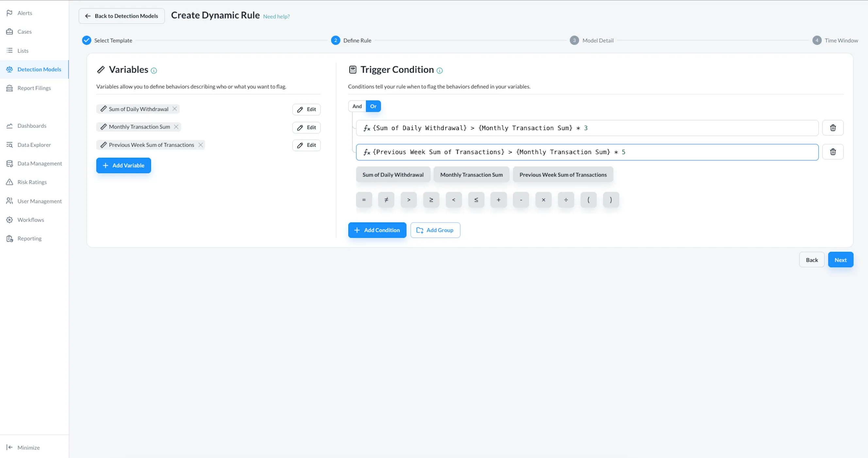
Task: Insert Monthly Transaction Sum variable chip
Action: (471, 175)
